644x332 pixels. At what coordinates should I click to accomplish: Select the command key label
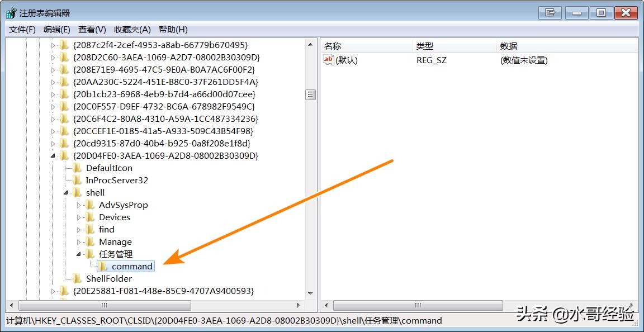pos(132,267)
